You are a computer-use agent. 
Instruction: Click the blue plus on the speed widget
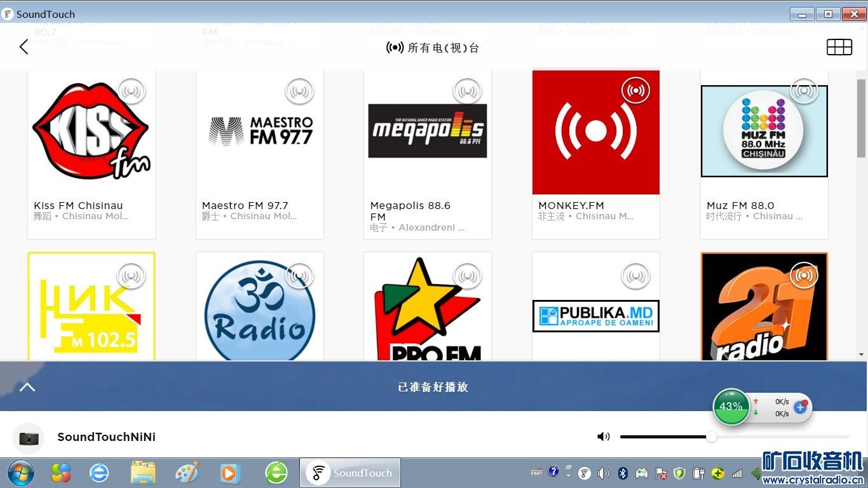click(x=801, y=407)
